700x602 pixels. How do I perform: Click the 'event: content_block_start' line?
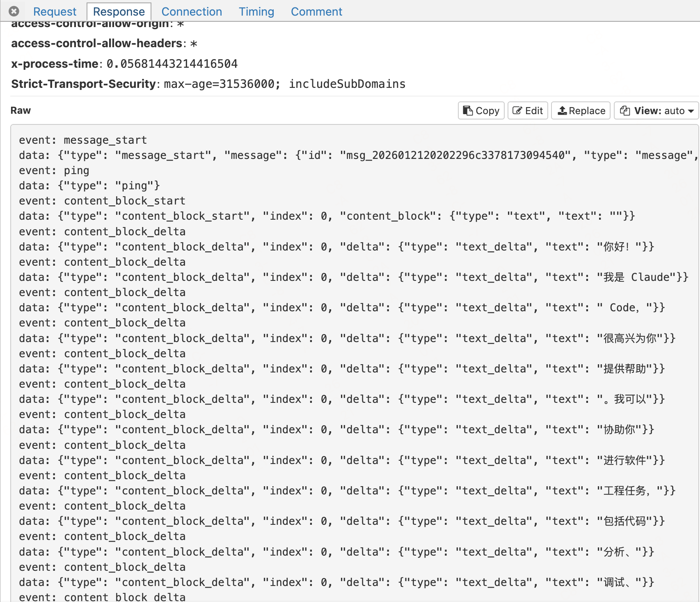tap(102, 201)
